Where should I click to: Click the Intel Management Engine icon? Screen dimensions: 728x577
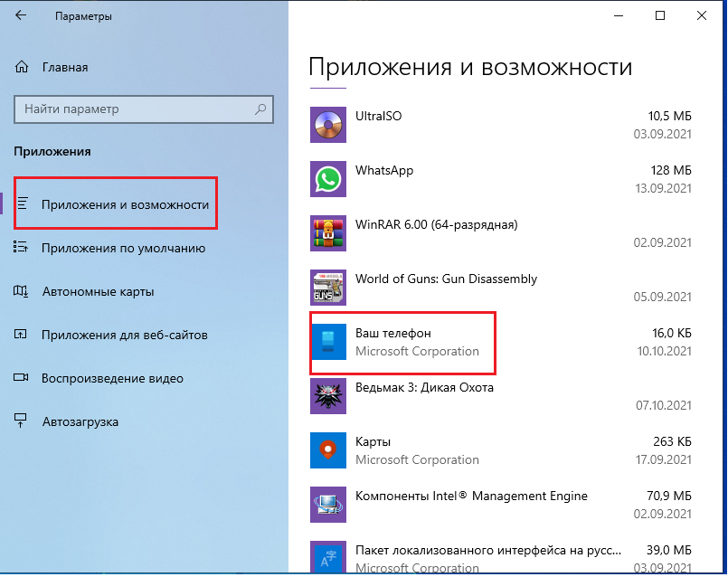click(x=327, y=505)
